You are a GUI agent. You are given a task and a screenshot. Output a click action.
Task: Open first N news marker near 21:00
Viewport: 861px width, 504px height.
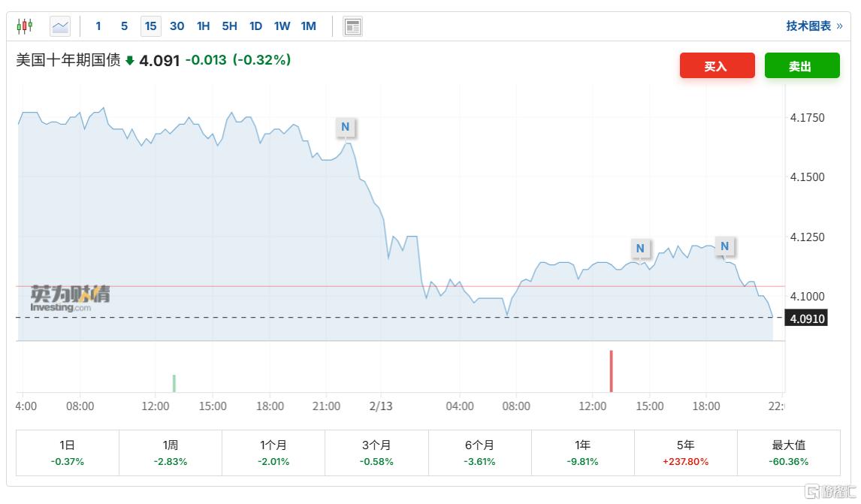(346, 127)
